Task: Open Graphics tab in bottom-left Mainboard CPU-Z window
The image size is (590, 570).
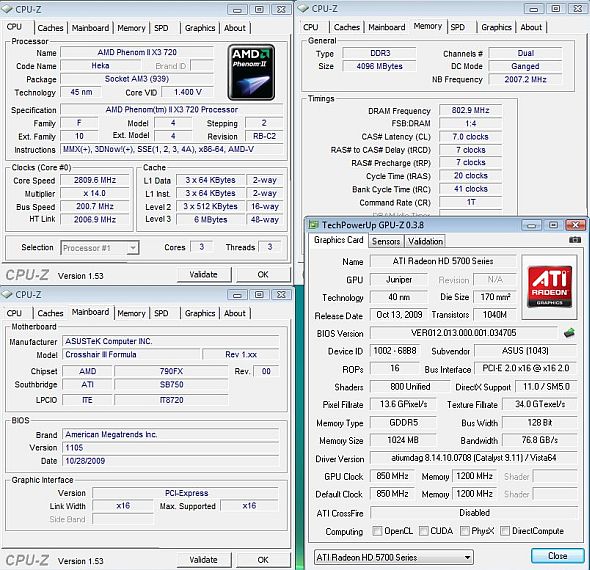Action: click(x=200, y=313)
